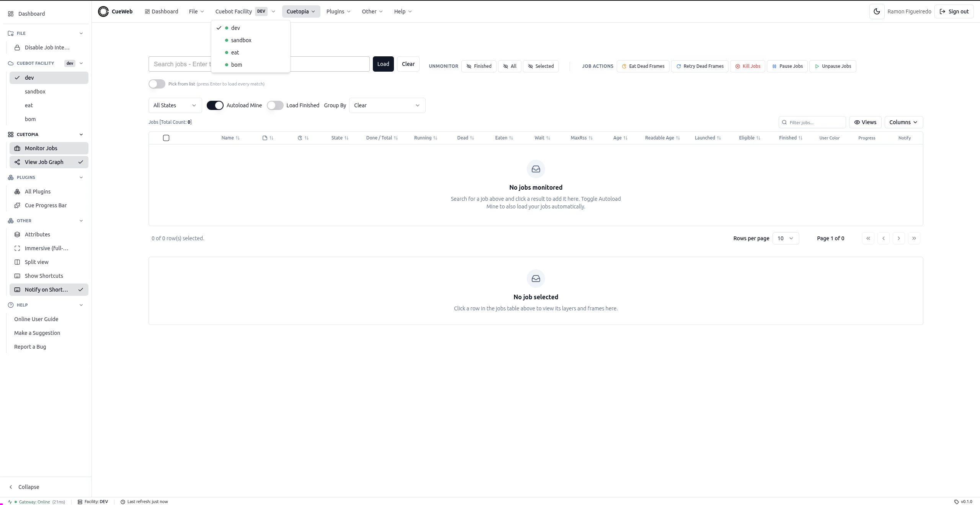Click the Notify on Short… keyboard icon
This screenshot has height=505, width=980.
click(x=17, y=290)
